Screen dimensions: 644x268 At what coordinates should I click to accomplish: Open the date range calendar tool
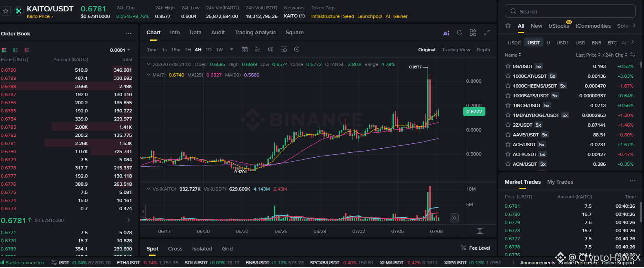pos(245,50)
